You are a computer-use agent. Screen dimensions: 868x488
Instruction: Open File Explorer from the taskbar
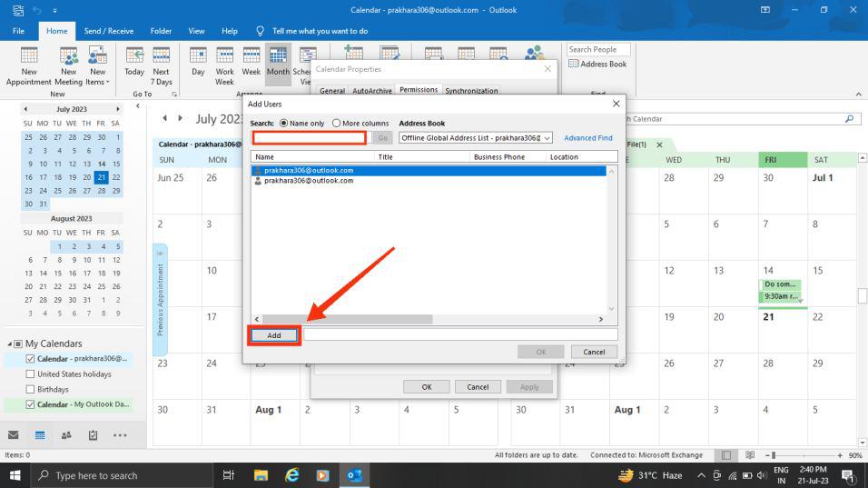click(261, 475)
